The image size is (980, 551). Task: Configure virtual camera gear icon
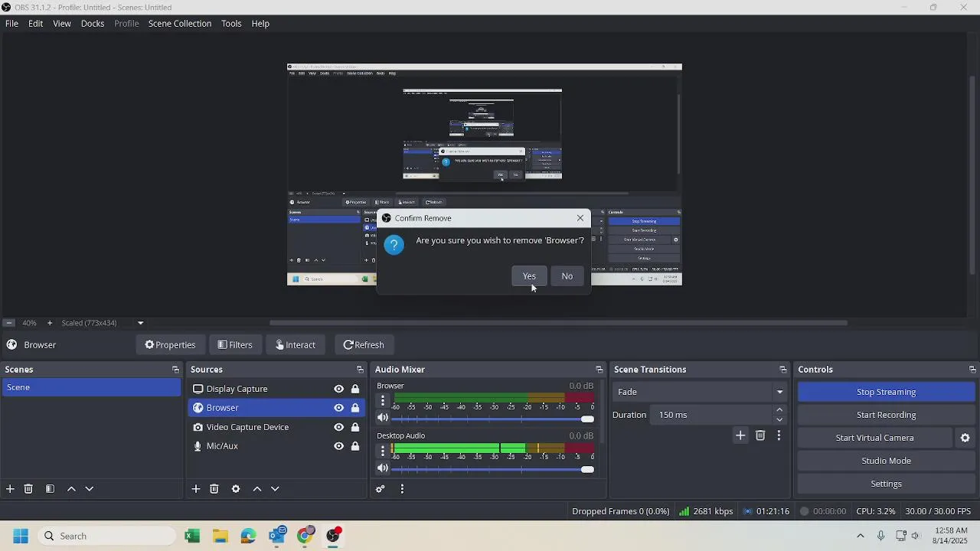coord(965,438)
